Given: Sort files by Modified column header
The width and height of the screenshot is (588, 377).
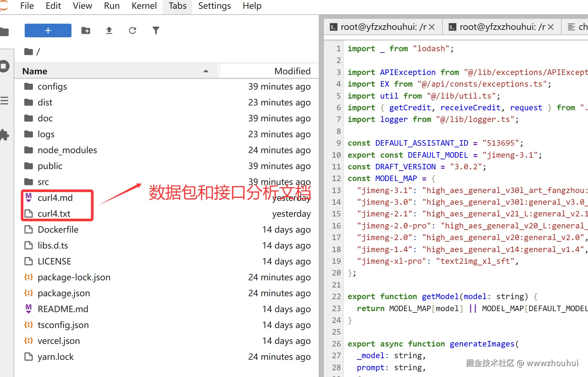Looking at the screenshot, I should click(269, 71).
